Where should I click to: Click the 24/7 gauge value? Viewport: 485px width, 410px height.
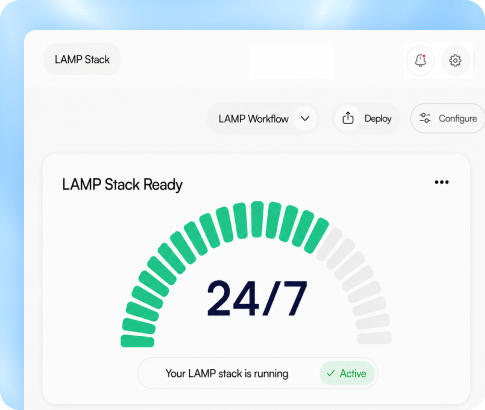(x=257, y=298)
